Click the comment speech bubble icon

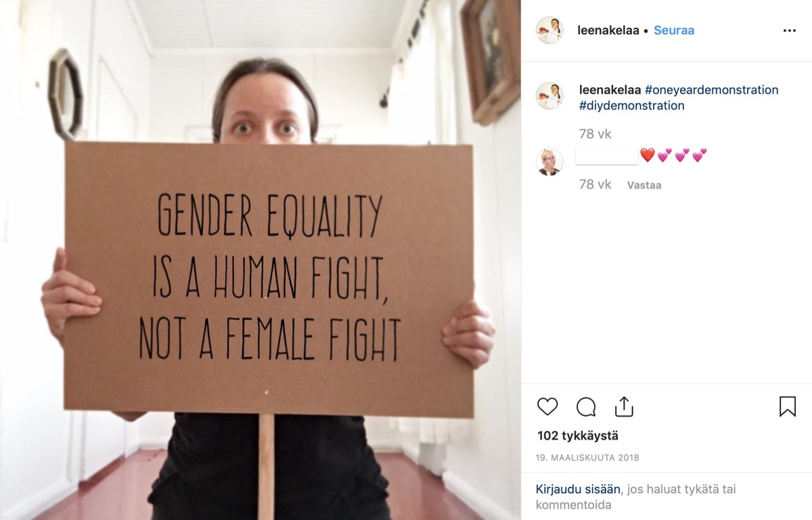pos(586,406)
